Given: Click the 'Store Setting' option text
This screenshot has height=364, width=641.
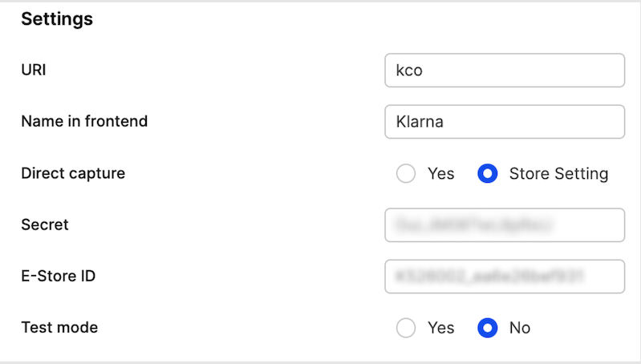Looking at the screenshot, I should (558, 174).
